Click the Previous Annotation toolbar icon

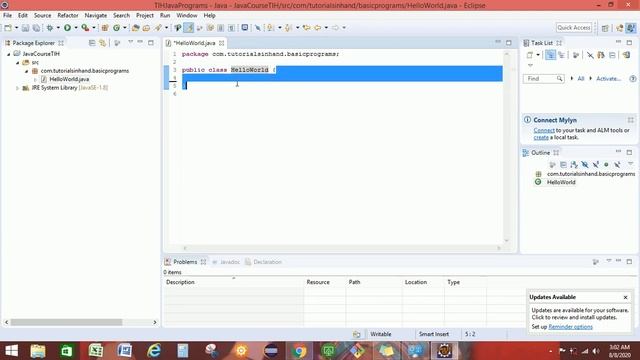tap(288, 28)
